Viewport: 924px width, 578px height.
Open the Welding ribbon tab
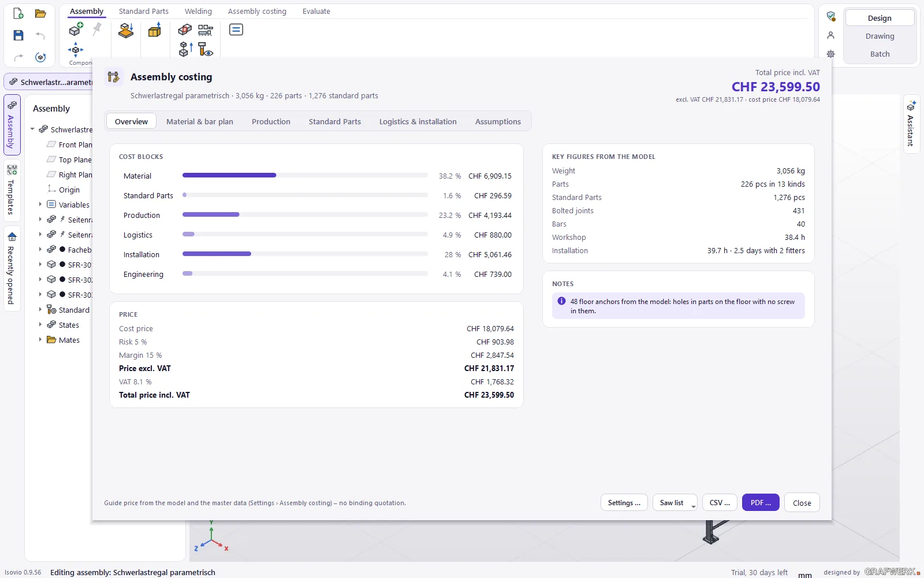[x=198, y=11]
